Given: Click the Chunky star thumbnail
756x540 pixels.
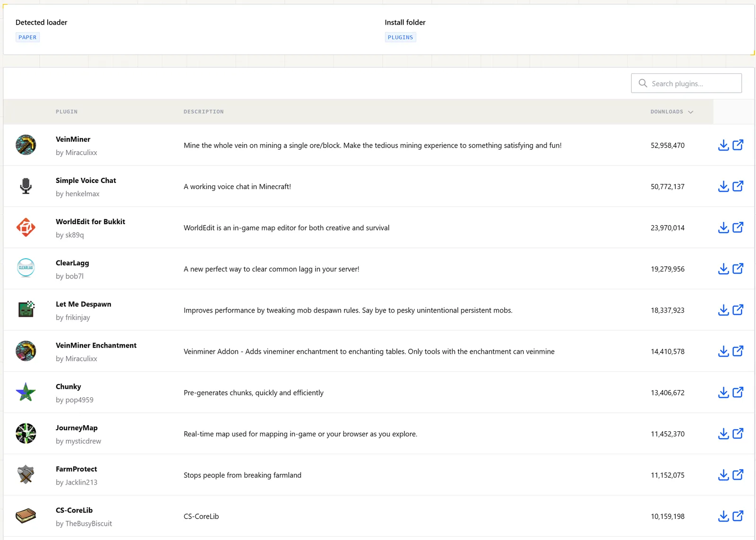Looking at the screenshot, I should tap(26, 392).
